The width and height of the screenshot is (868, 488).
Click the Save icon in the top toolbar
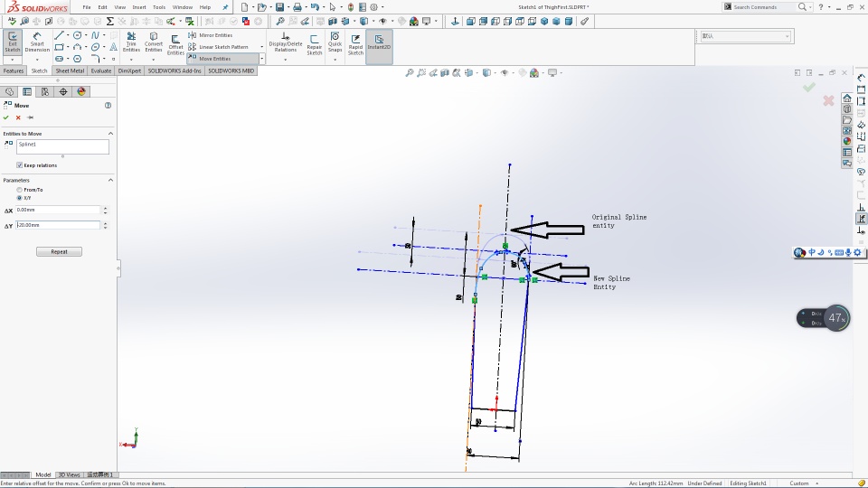click(x=279, y=7)
